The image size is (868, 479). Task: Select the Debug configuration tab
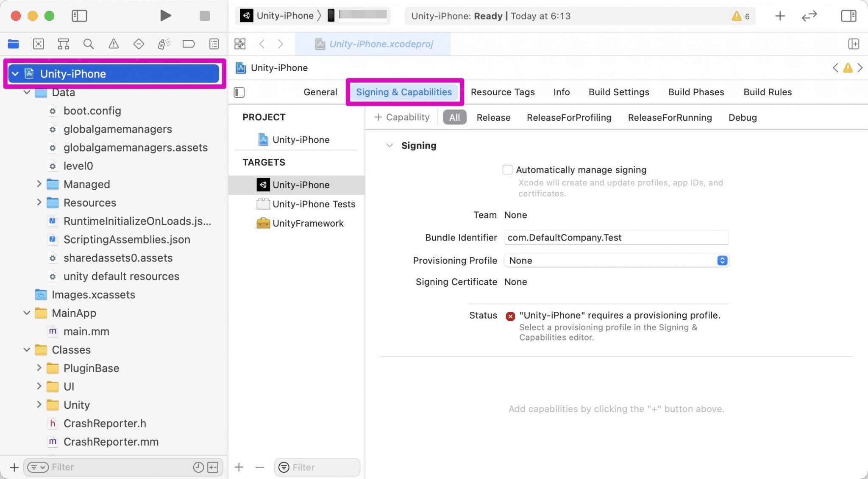coord(742,117)
